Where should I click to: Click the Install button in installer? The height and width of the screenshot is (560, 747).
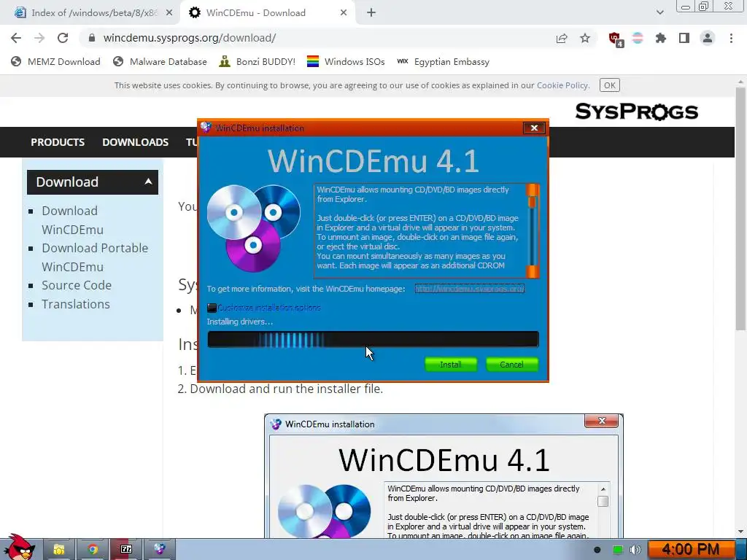pyautogui.click(x=451, y=365)
